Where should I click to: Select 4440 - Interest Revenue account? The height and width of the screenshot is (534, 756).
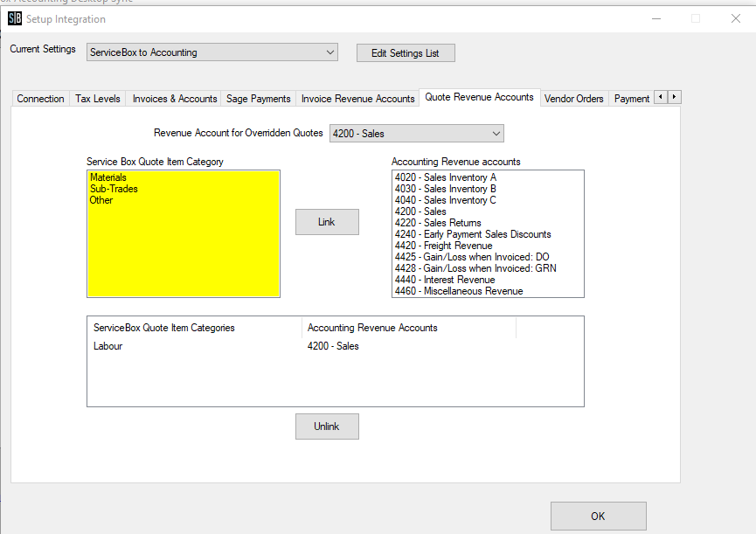pos(488,280)
